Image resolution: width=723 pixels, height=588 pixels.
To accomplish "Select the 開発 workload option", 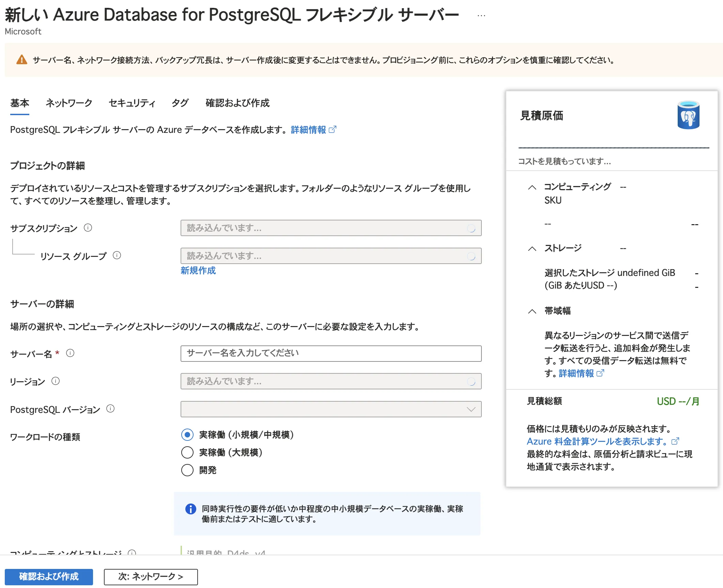I will point(187,470).
